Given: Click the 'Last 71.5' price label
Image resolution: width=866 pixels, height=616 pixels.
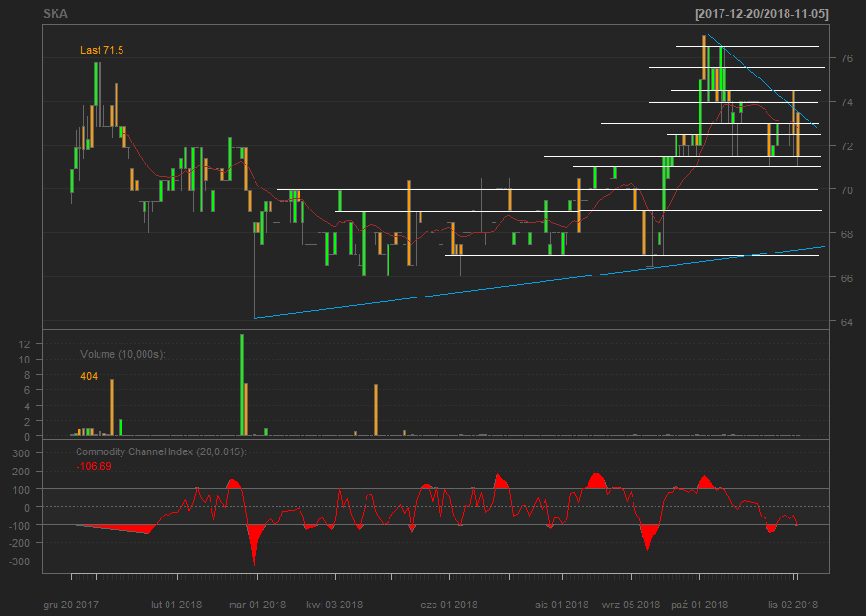Looking at the screenshot, I should (101, 51).
